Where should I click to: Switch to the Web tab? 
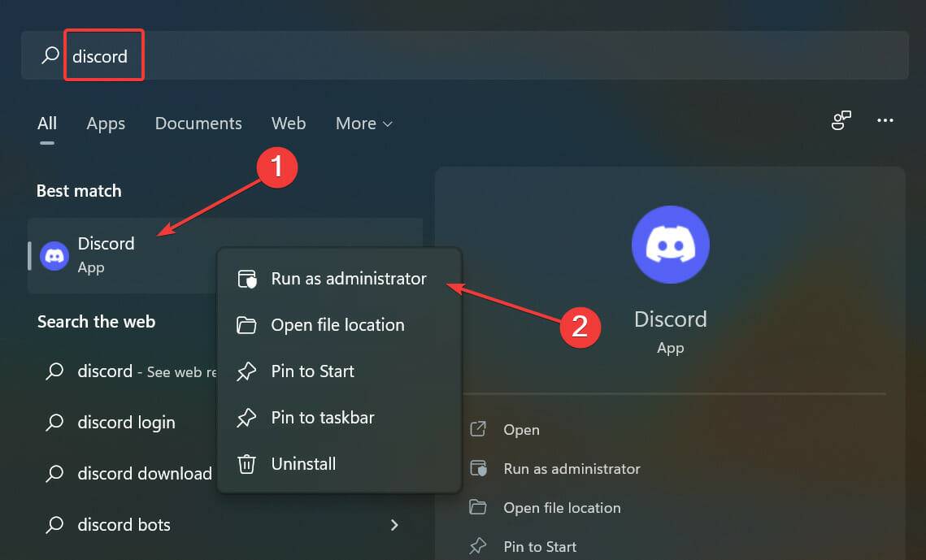pyautogui.click(x=288, y=124)
